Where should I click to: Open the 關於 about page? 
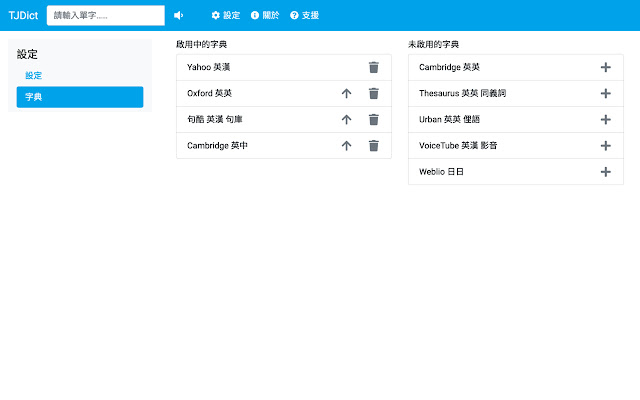(265, 15)
